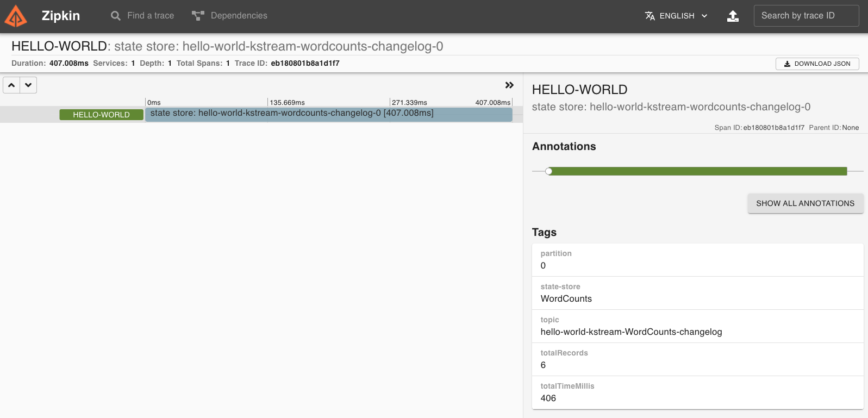Click the DOWNLOAD JSON button
This screenshot has width=868, height=418.
point(817,64)
